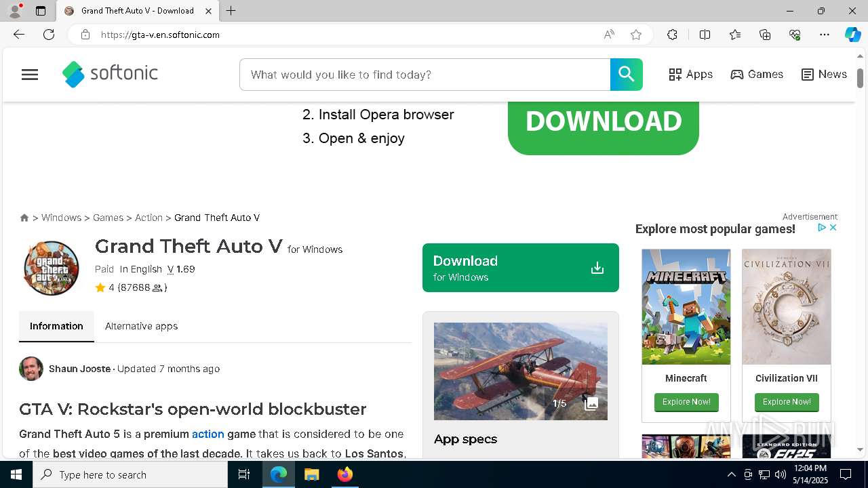Refresh the page
Screen dimensions: 868x488
point(49,35)
